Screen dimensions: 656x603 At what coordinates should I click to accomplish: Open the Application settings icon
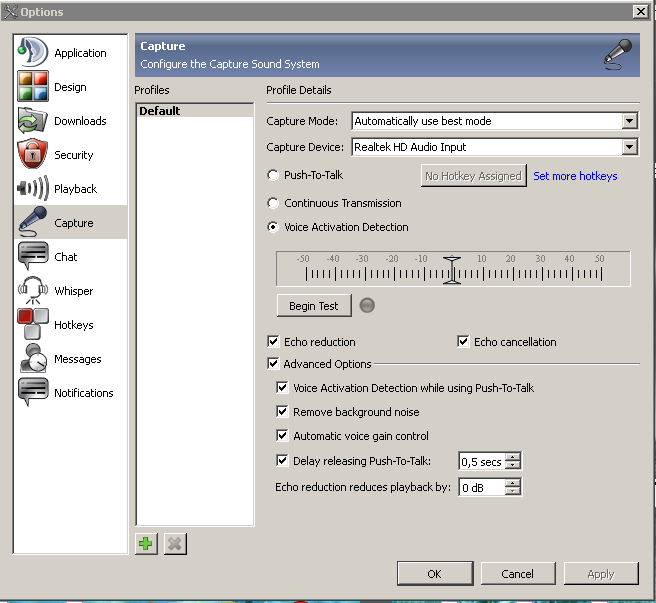pyautogui.click(x=33, y=52)
